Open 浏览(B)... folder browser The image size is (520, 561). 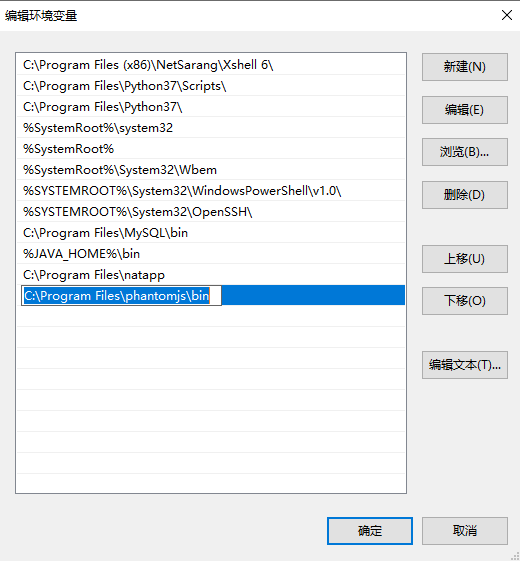(465, 152)
